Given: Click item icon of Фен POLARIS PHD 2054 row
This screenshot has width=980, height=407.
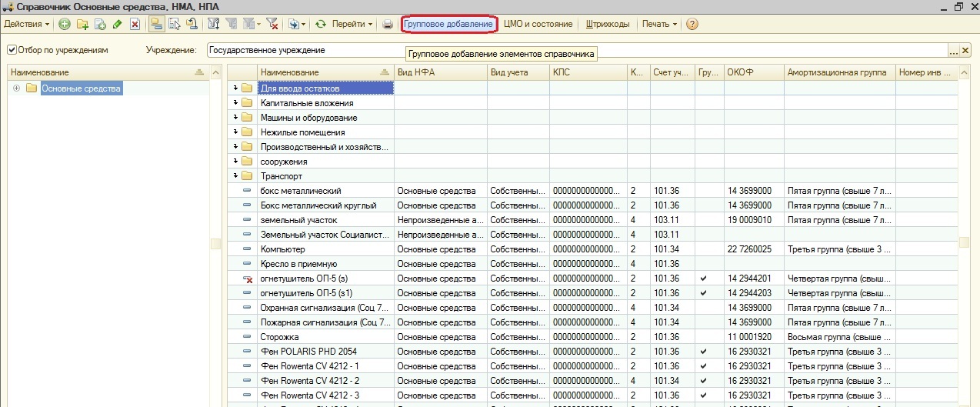Looking at the screenshot, I should (247, 352).
